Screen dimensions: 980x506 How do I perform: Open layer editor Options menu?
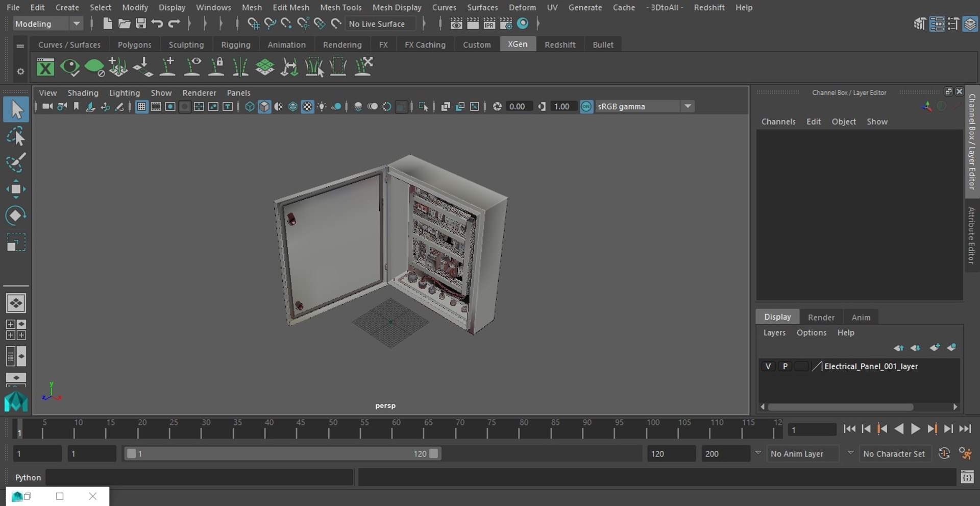tap(811, 332)
